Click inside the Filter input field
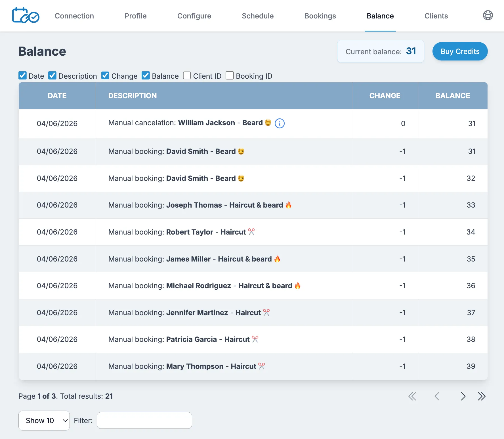 [x=144, y=420]
